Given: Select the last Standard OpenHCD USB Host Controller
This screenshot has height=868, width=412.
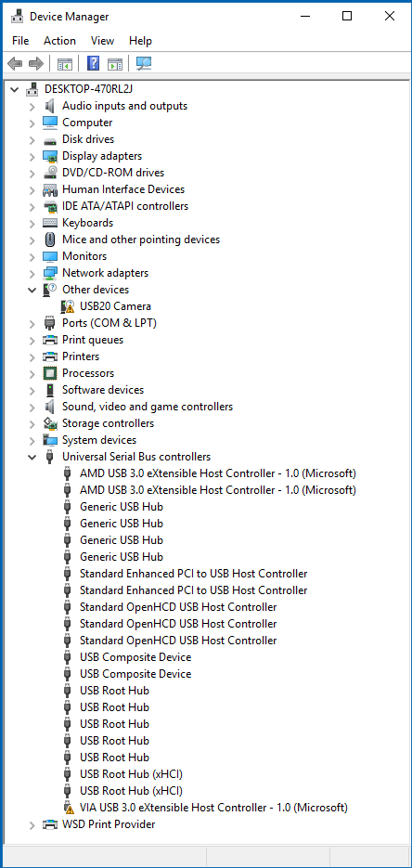Looking at the screenshot, I should point(178,641).
